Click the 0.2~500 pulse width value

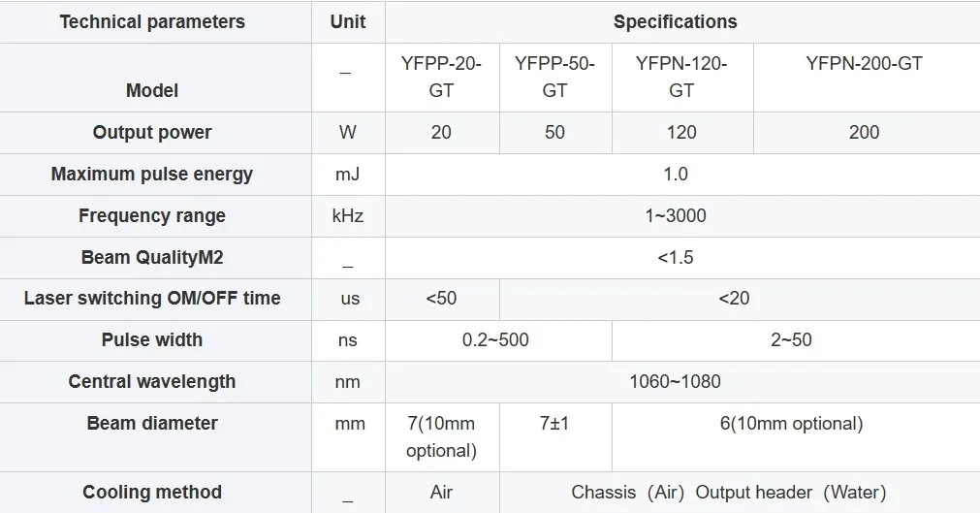(495, 340)
